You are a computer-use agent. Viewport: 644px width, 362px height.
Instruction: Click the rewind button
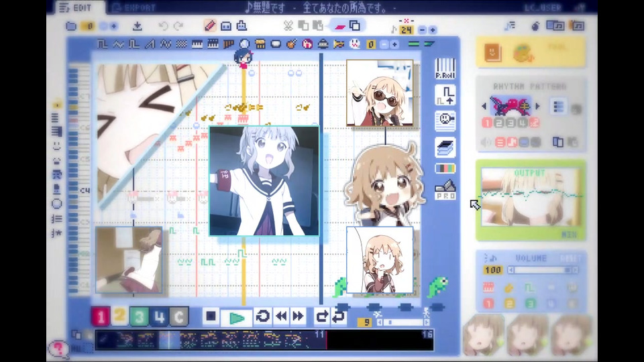click(x=281, y=316)
